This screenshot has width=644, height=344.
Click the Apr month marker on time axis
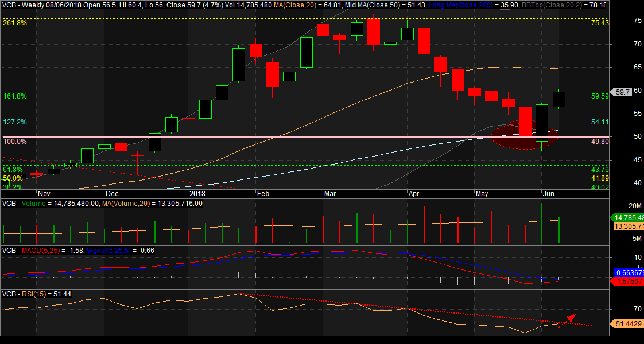413,194
